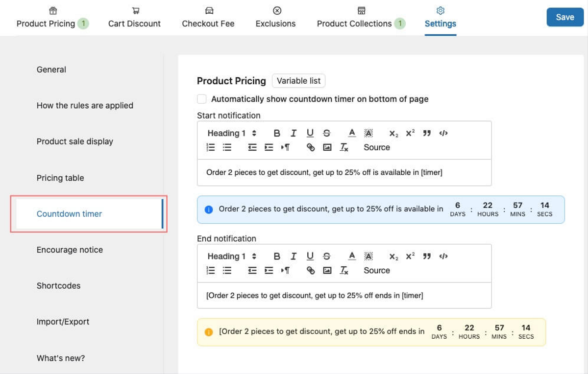This screenshot has height=374, width=588.
Task: Open Heading 1 dropdown in Start notification
Action: (232, 133)
